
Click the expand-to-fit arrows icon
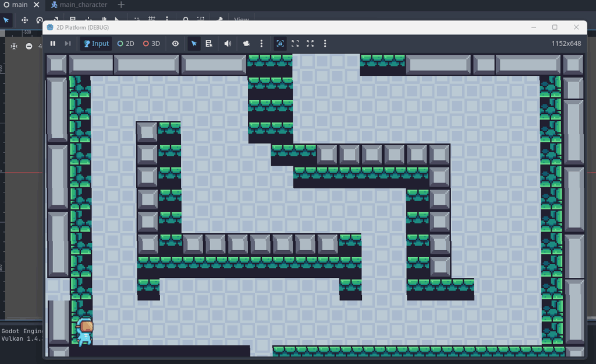coord(310,44)
